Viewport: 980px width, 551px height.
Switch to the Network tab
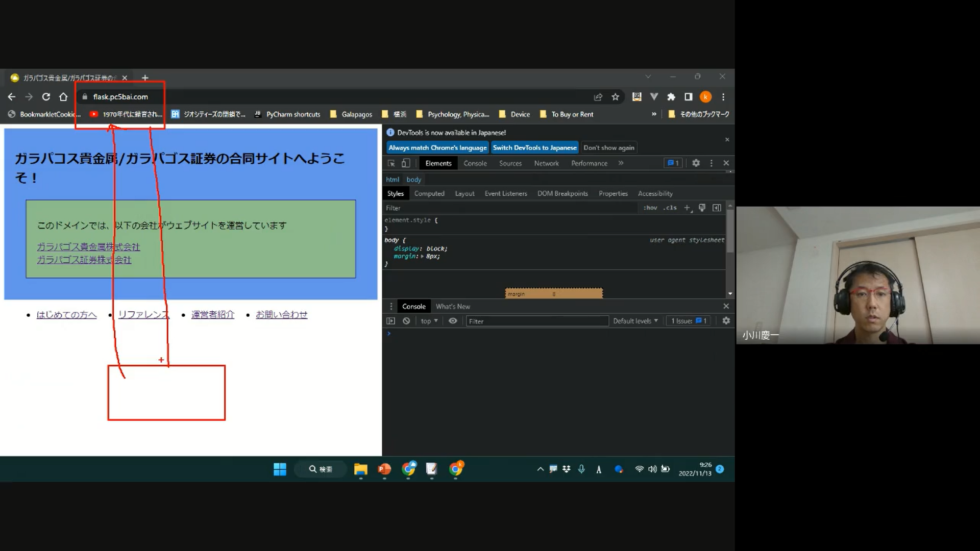pyautogui.click(x=546, y=163)
